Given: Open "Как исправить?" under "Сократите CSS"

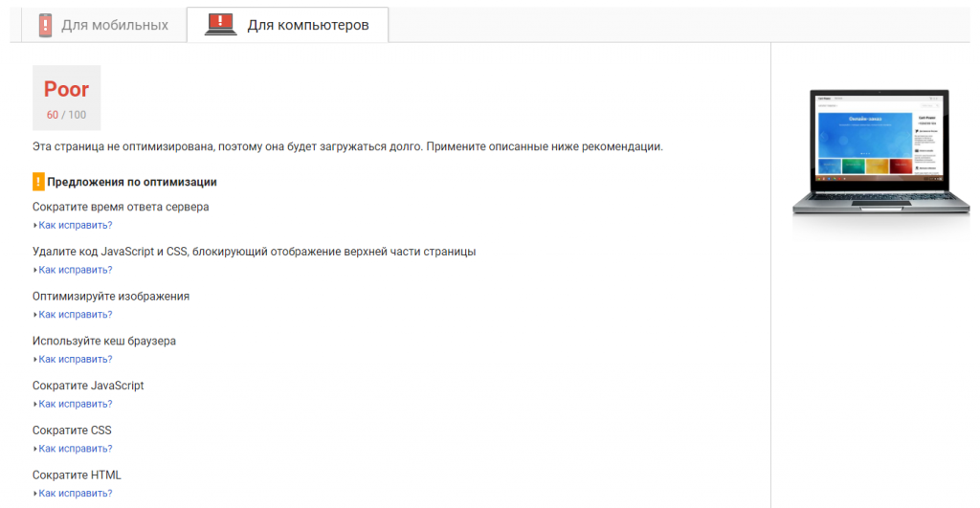Looking at the screenshot, I should click(x=75, y=449).
